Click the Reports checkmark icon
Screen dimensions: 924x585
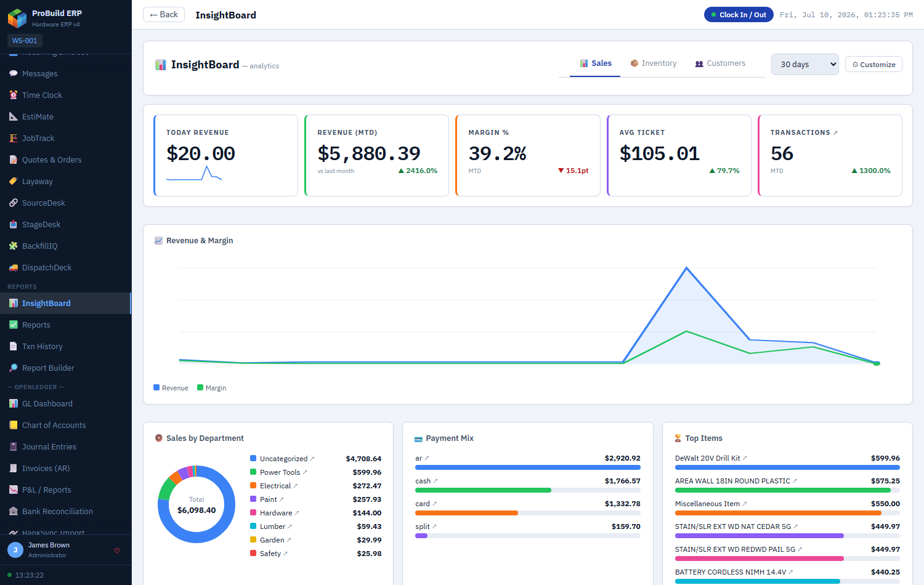click(x=13, y=325)
